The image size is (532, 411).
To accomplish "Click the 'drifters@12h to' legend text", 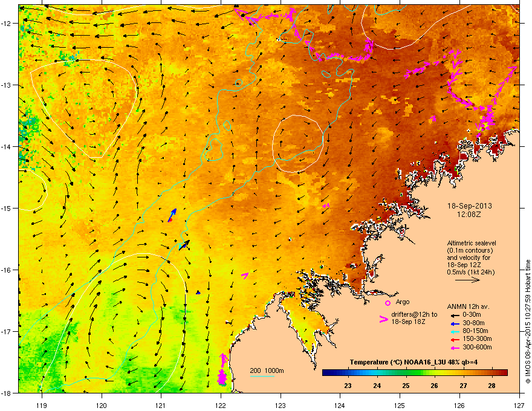I will pyautogui.click(x=414, y=315).
